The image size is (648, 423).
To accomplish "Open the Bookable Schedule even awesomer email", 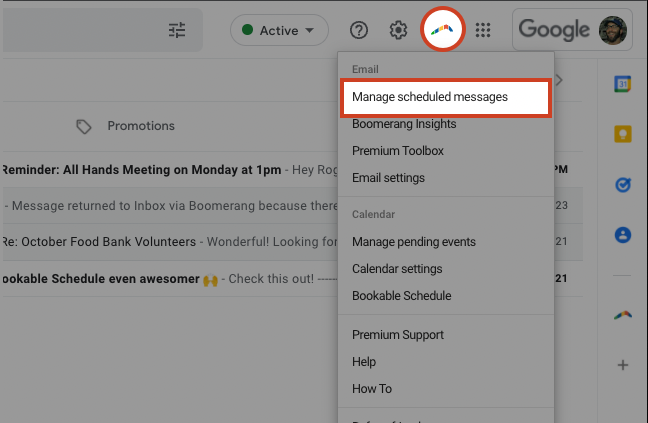I will coord(170,279).
